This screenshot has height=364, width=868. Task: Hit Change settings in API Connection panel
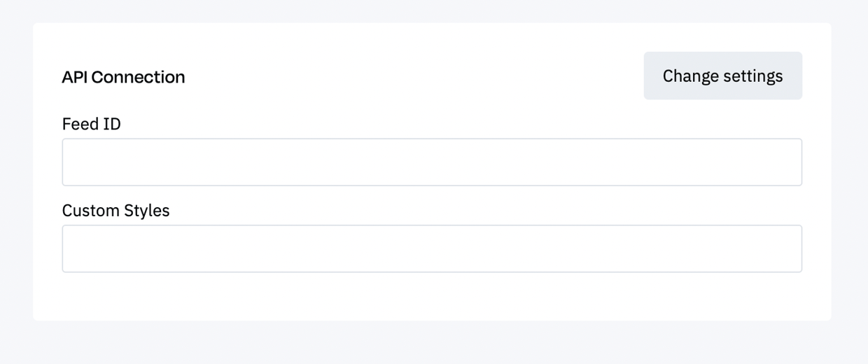coord(722,76)
